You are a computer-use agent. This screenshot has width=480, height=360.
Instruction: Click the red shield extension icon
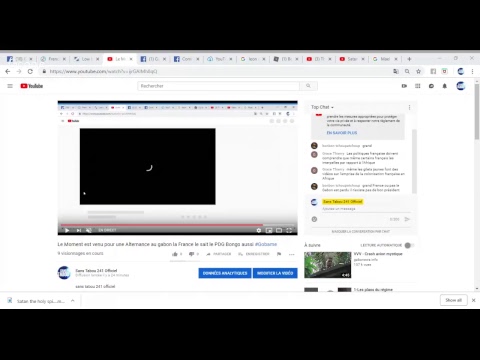[x=445, y=71]
